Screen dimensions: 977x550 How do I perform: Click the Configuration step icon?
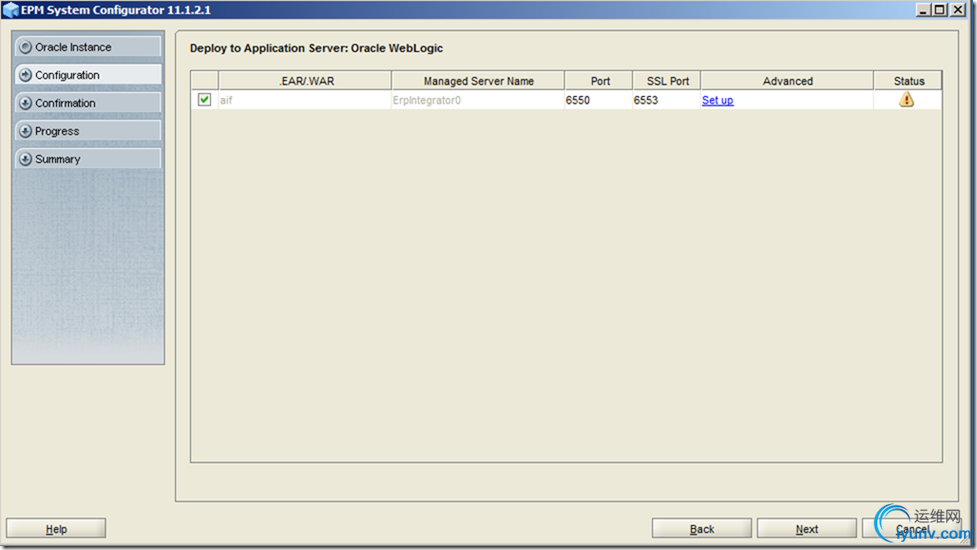point(26,75)
